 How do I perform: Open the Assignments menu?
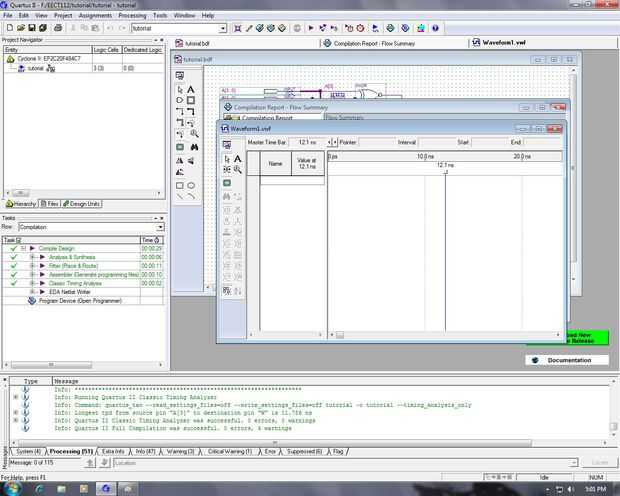pyautogui.click(x=95, y=15)
